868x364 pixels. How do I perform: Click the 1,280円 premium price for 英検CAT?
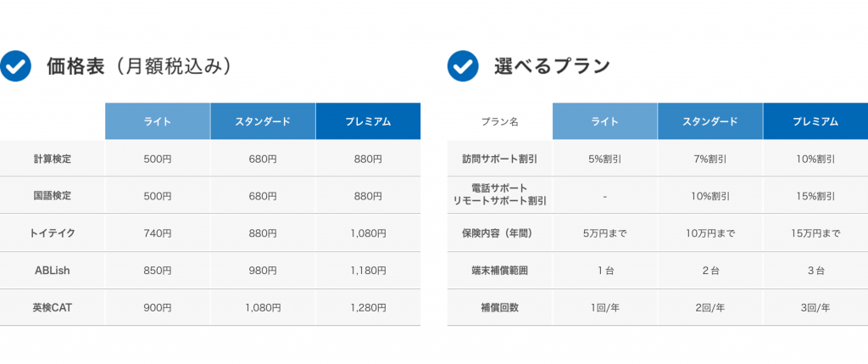tap(368, 307)
